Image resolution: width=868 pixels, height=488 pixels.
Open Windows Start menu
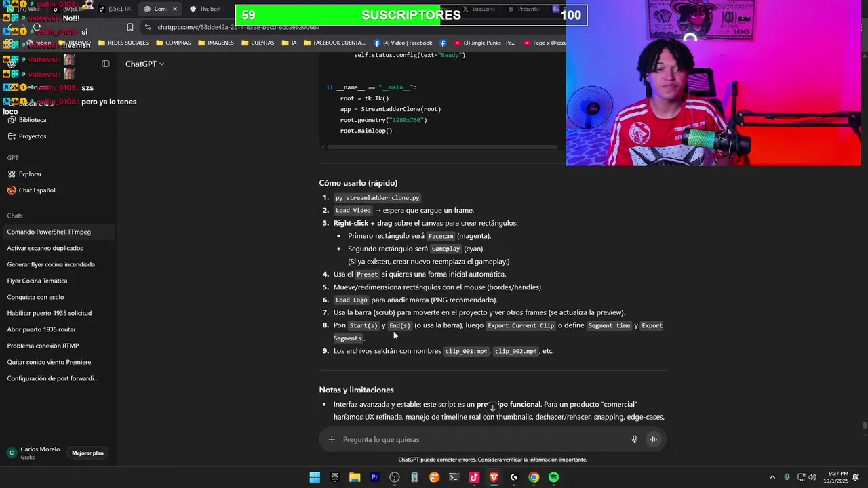click(315, 477)
